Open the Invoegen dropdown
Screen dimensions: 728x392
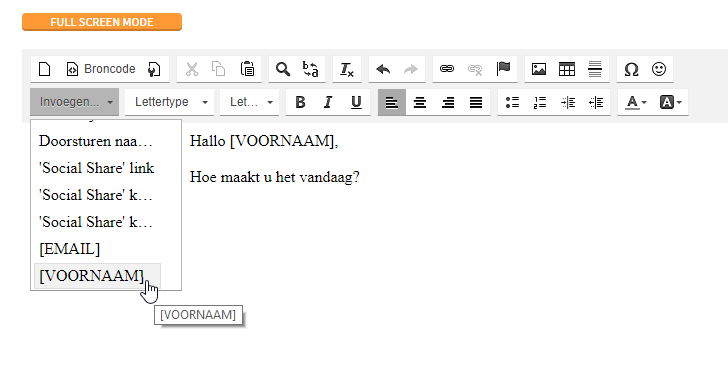coord(75,102)
